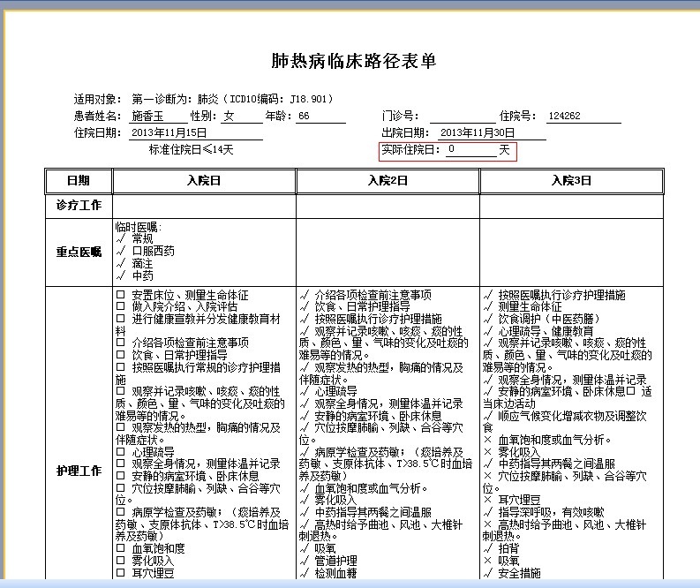This screenshot has width=700, height=588.
Task: Select the 日期 header cell
Action: tap(79, 181)
